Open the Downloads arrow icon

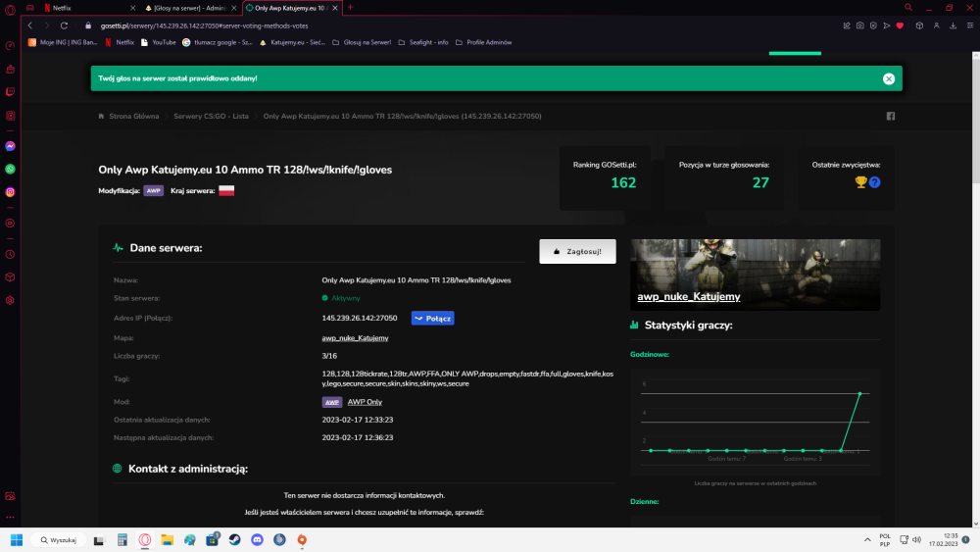954,25
